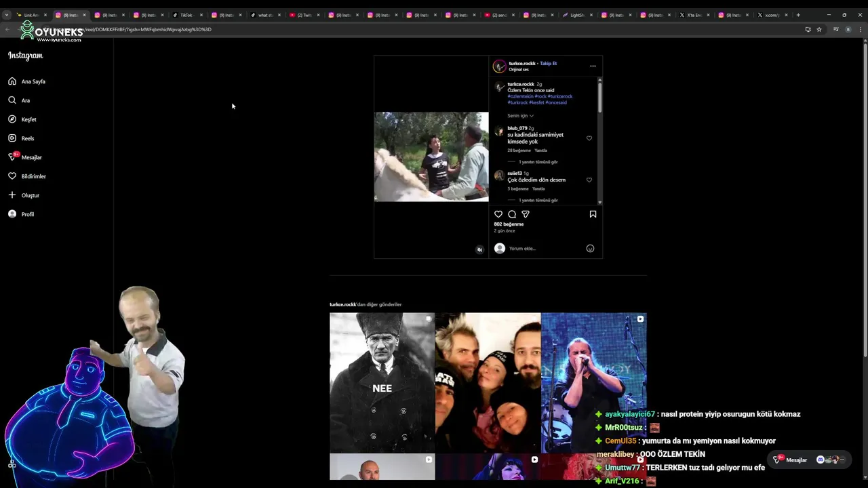Reply to blub_079's comment with Yanıtla
This screenshot has width=868, height=488.
[540, 150]
